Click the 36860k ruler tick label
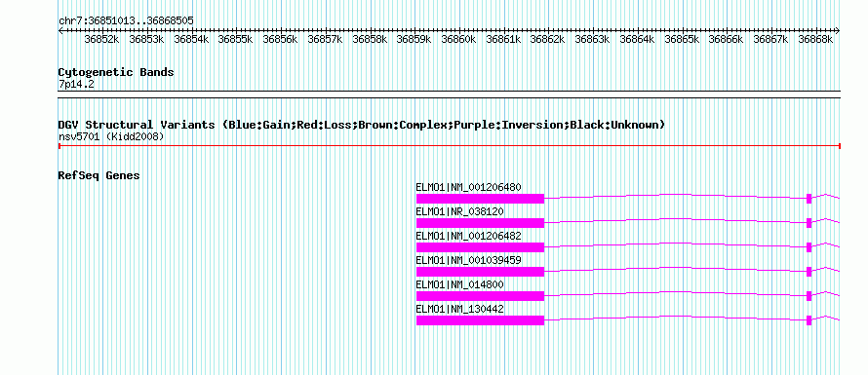The width and height of the screenshot is (868, 375). 459,39
